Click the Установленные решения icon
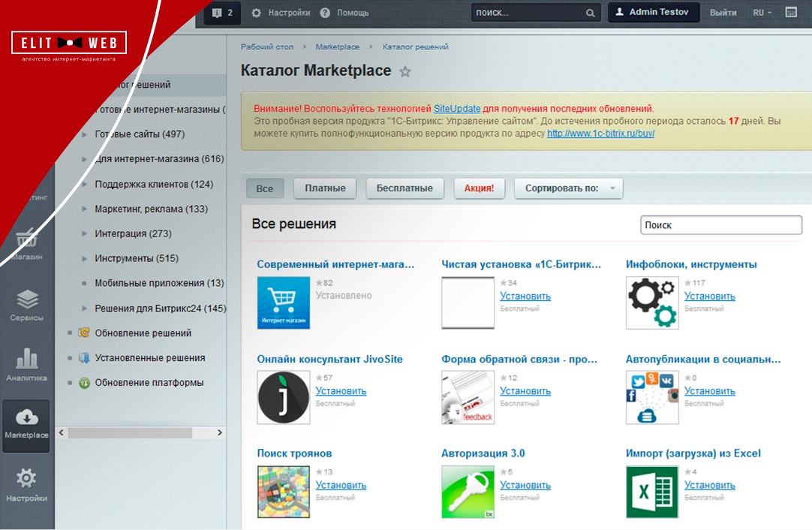This screenshot has width=812, height=530. (x=84, y=357)
